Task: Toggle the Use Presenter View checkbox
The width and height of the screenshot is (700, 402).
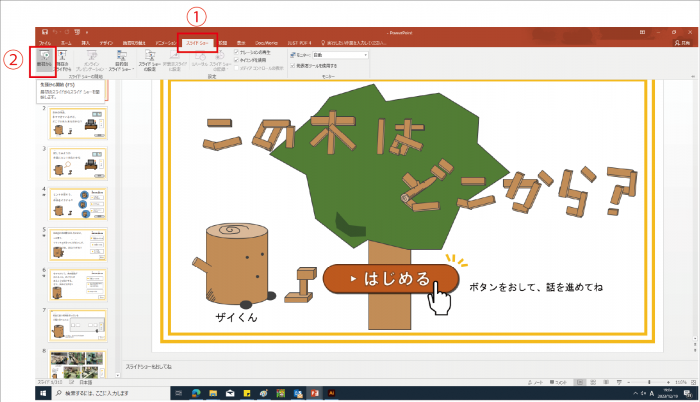Action: coord(292,66)
